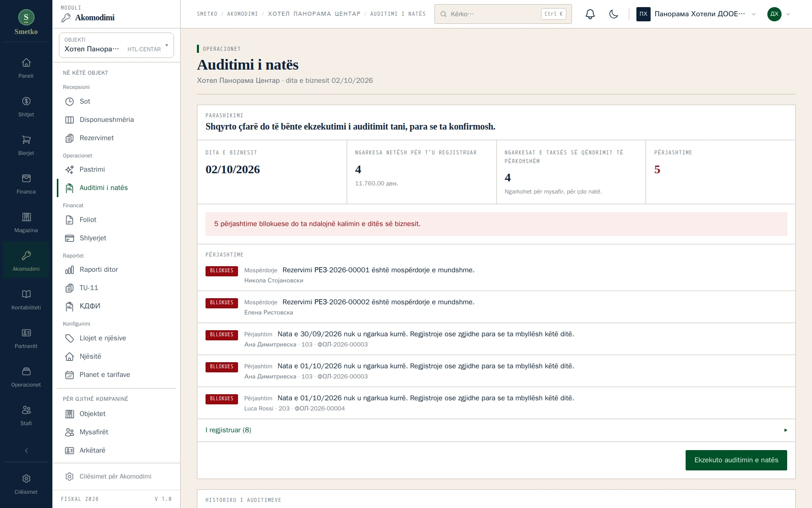
Task: Open Pastrimi housekeeping menu item
Action: (116, 170)
